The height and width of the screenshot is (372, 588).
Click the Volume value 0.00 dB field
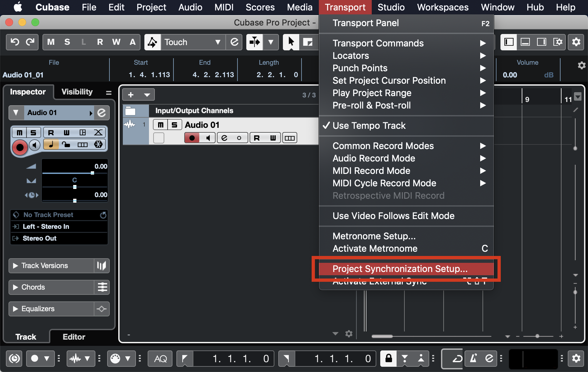(x=528, y=75)
